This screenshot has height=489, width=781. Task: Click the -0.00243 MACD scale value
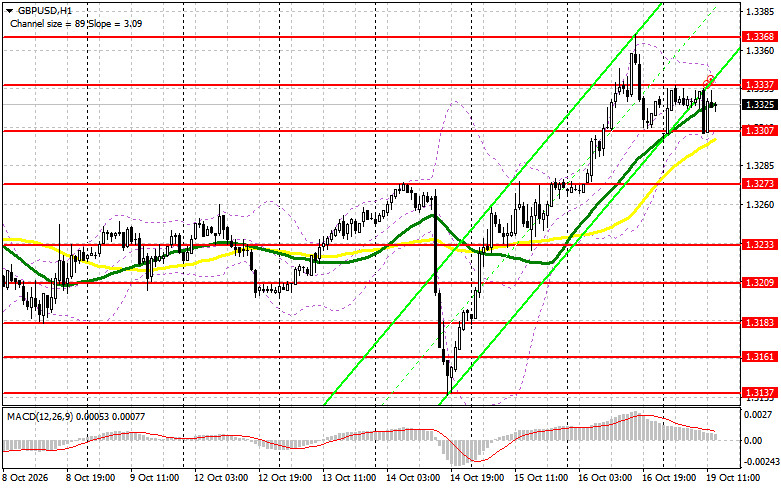point(761,462)
